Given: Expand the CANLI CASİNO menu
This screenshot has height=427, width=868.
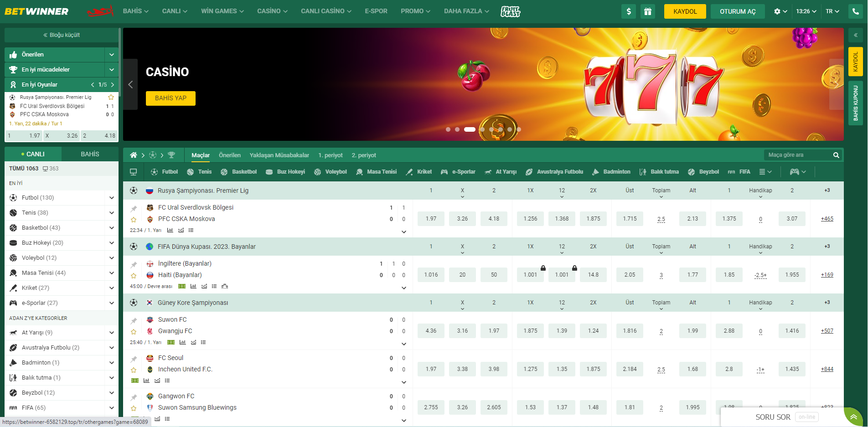Looking at the screenshot, I should point(326,11).
